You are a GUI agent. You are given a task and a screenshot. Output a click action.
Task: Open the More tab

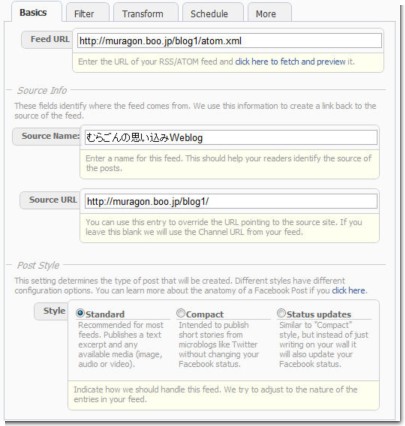269,13
